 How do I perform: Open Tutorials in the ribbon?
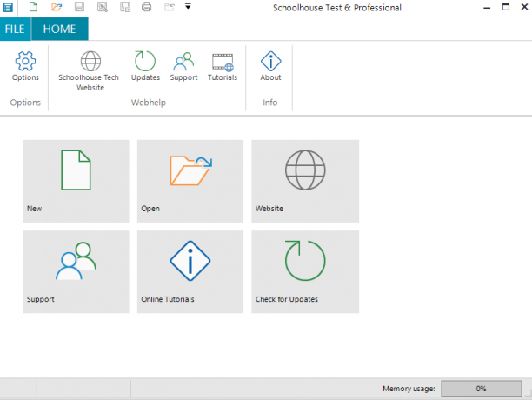tap(223, 66)
